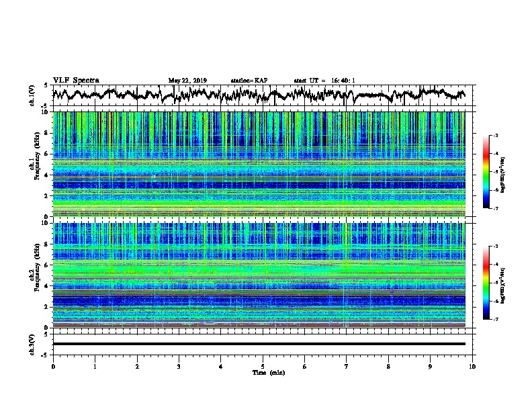Click the ch.3(V) flat trace panel
Viewport: 532px width, 411px height.
pos(264,345)
